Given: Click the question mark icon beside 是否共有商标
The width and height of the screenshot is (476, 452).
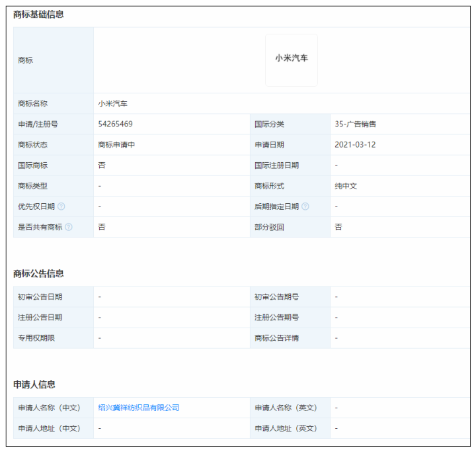Looking at the screenshot, I should 69,227.
